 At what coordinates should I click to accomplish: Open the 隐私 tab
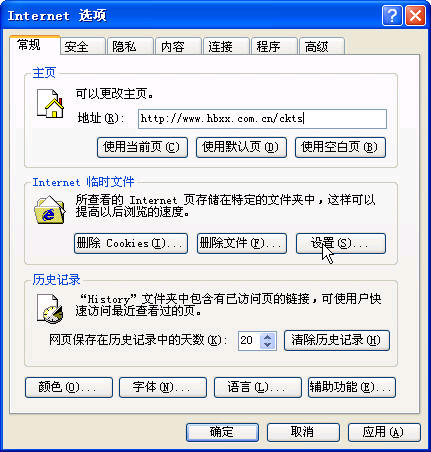[131, 46]
